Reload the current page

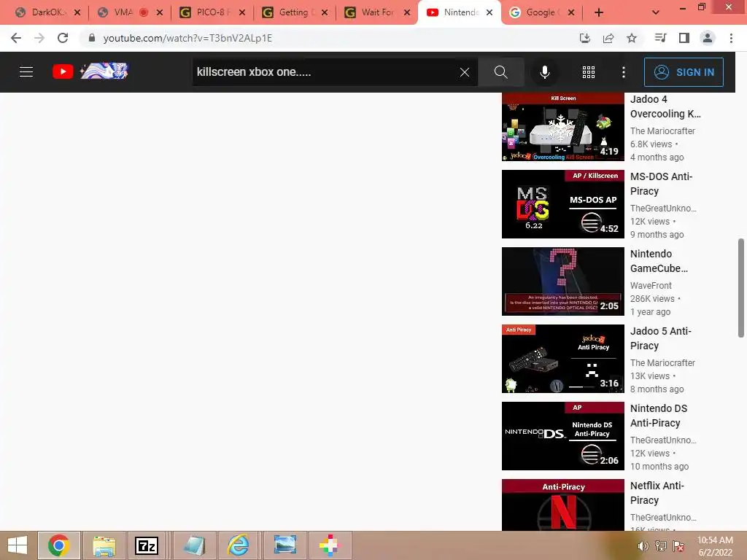tap(63, 38)
